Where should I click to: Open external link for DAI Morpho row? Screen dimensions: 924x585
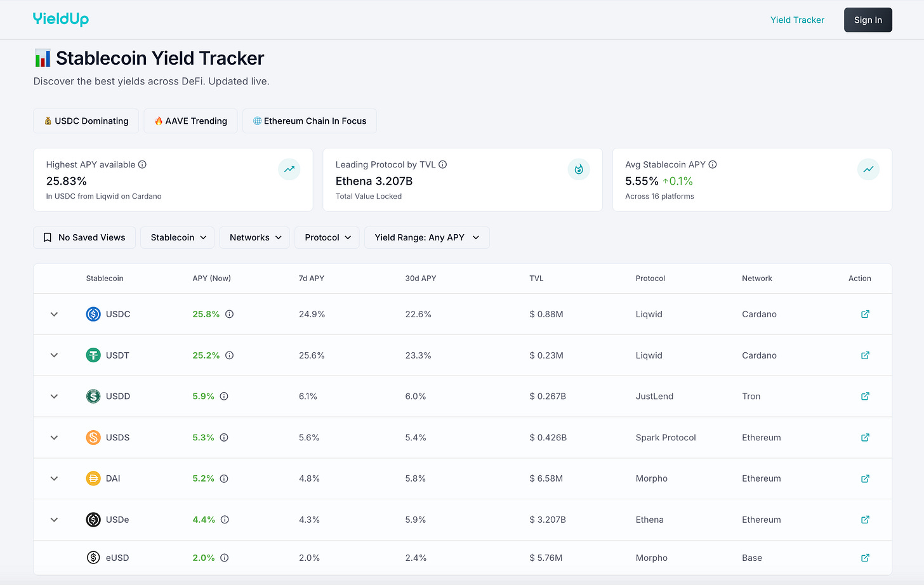tap(865, 478)
